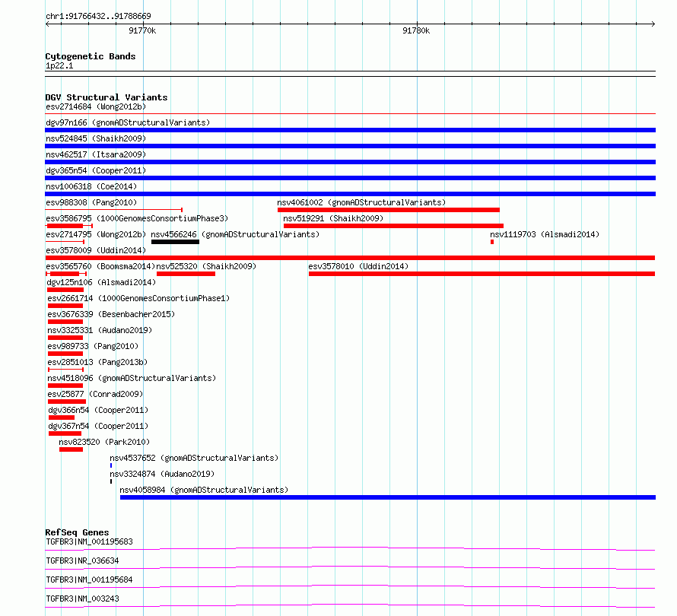Viewport: 677px width, 616px height.
Task: Open nsv4061002 gnomAD variant label
Action: [361, 202]
